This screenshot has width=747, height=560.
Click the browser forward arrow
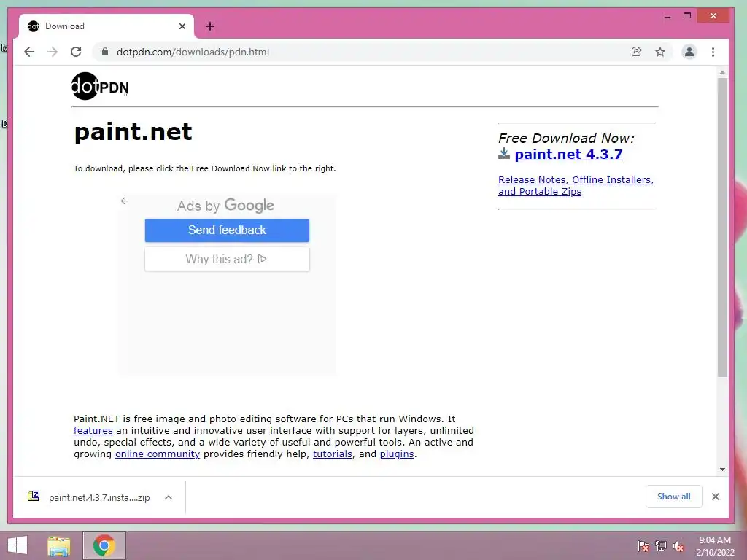click(x=53, y=52)
